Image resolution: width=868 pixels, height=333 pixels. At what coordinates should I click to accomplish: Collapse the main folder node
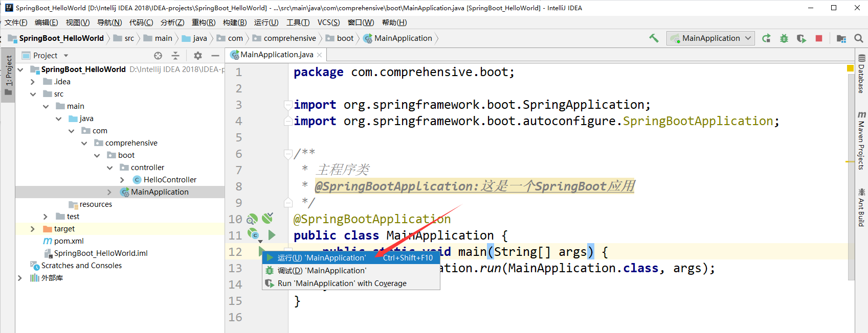point(46,106)
